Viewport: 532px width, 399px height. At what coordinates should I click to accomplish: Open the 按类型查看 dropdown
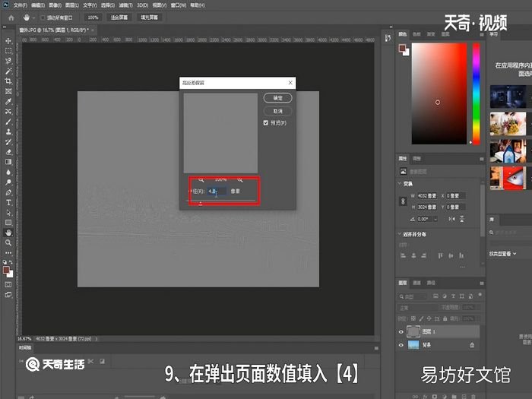coord(502,254)
